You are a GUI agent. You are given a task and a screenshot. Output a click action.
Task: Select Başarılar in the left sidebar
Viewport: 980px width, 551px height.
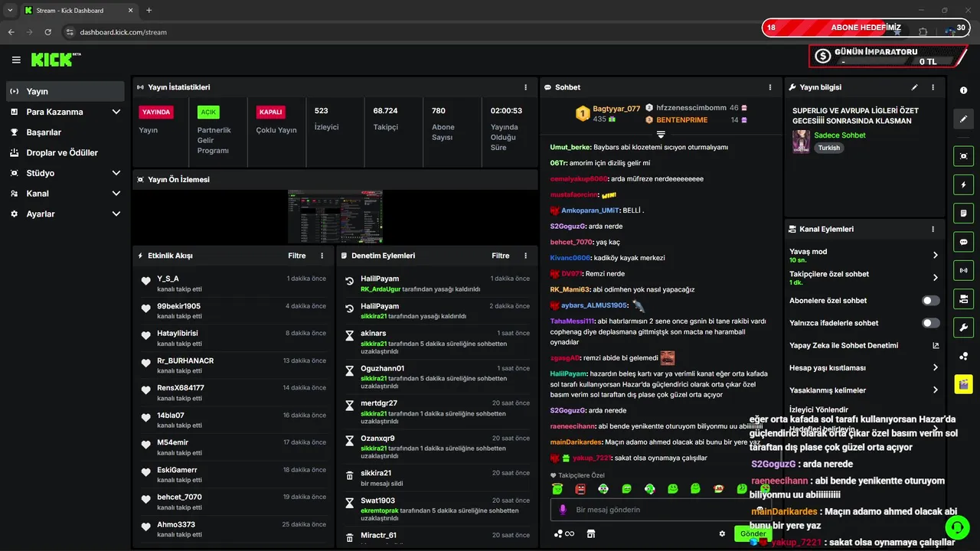pos(65,132)
